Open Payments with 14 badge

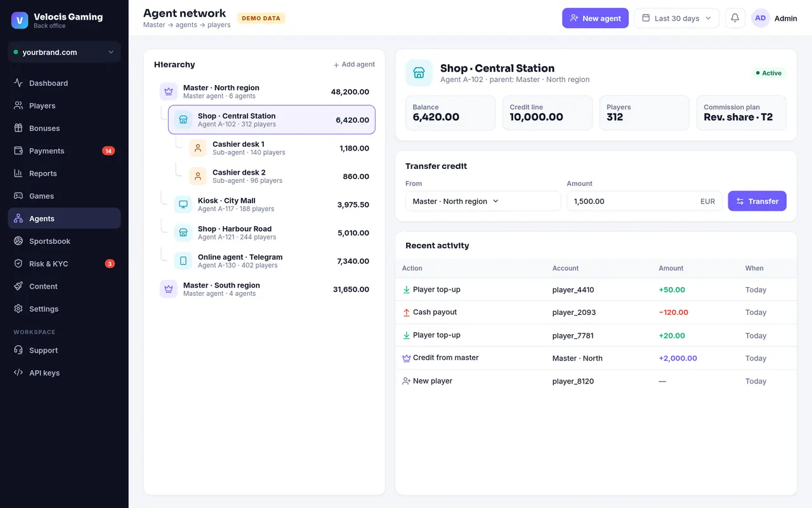pos(64,150)
